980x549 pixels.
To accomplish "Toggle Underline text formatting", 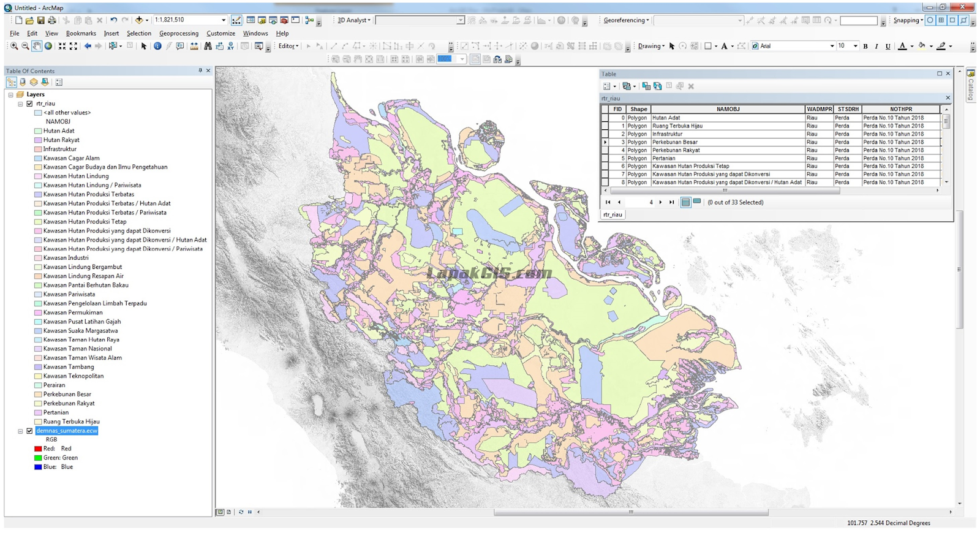I will pyautogui.click(x=888, y=46).
